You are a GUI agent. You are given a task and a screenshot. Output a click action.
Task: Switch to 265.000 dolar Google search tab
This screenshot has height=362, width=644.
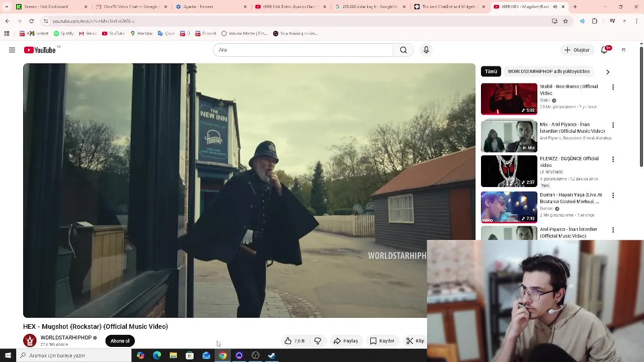[370, 7]
